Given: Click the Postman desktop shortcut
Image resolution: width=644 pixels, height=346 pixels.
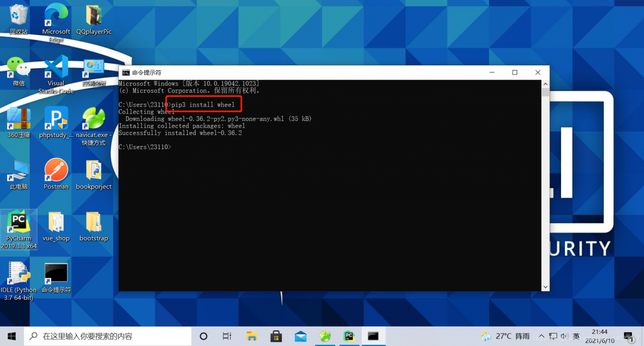Looking at the screenshot, I should coord(56,174).
